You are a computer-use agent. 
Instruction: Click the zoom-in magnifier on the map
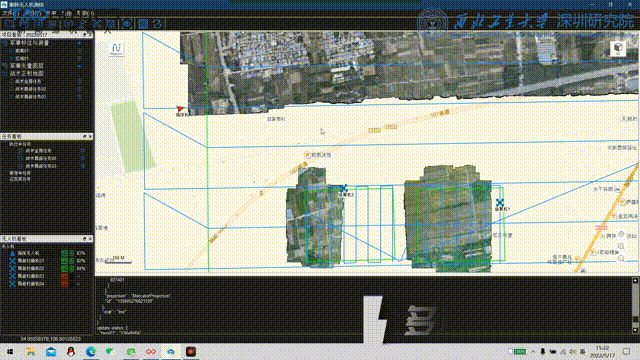tap(621, 246)
